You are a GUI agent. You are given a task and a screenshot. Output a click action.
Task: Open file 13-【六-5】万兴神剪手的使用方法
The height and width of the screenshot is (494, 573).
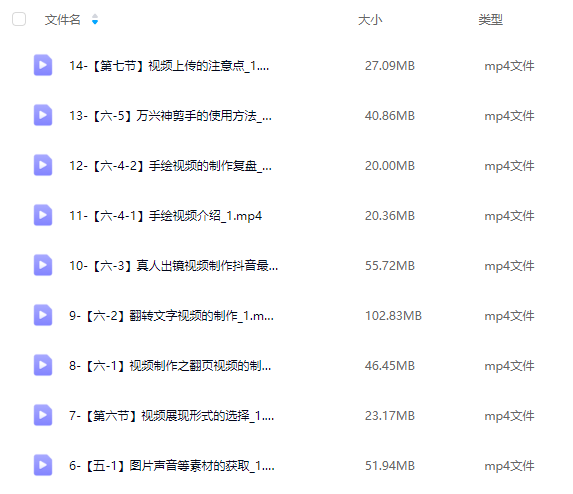[x=170, y=116]
